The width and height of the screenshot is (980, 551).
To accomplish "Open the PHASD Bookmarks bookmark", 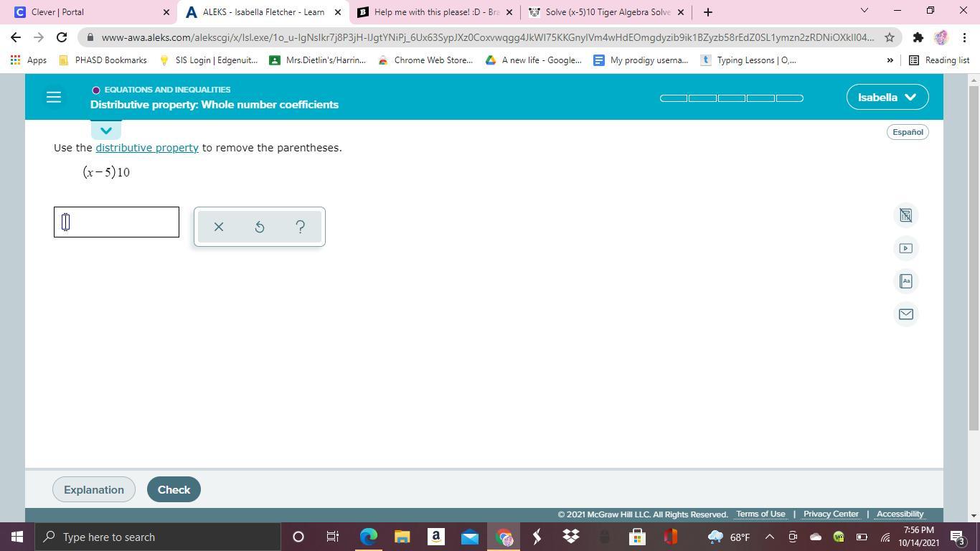I will point(103,60).
